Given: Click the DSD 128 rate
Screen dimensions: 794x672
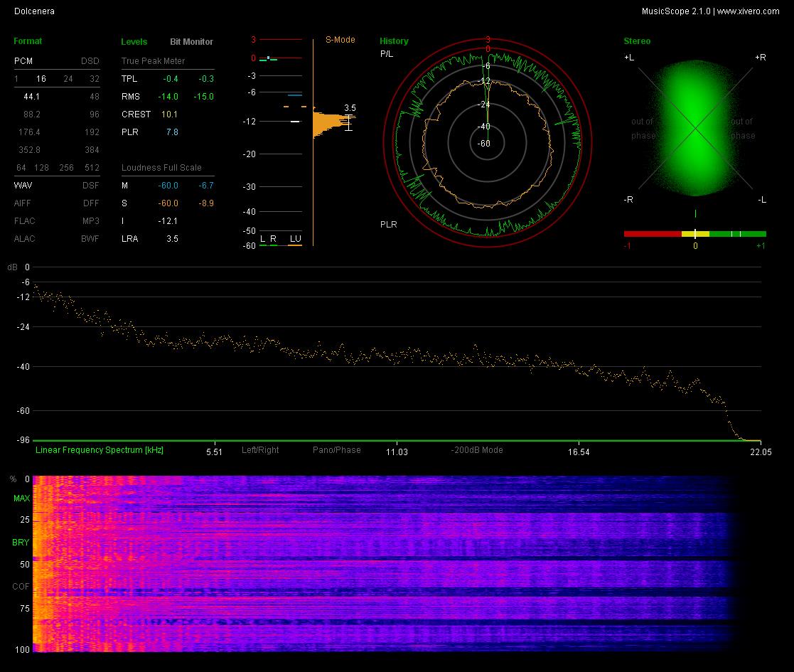Looking at the screenshot, I should [41, 168].
